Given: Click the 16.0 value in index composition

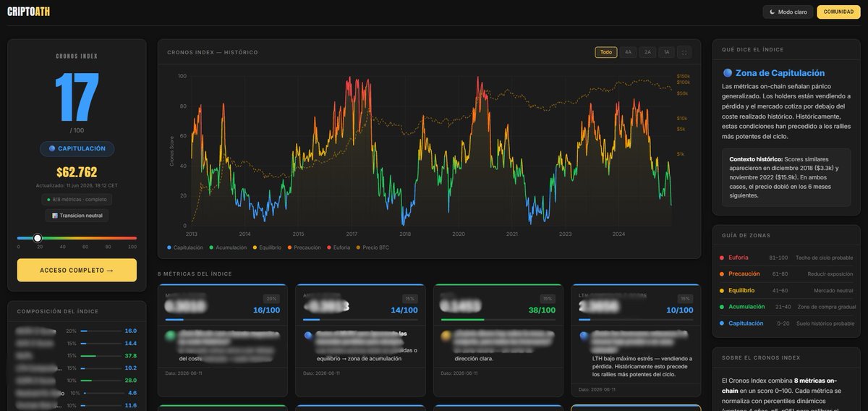Looking at the screenshot, I should point(130,331).
